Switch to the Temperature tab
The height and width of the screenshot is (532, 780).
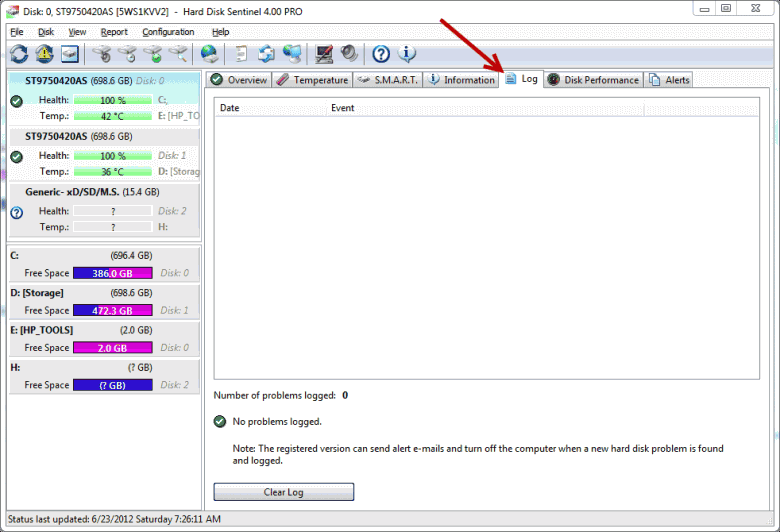pyautogui.click(x=312, y=80)
